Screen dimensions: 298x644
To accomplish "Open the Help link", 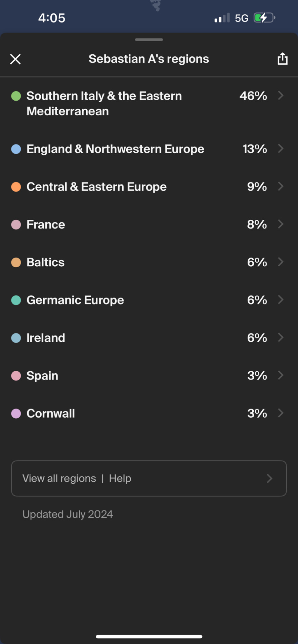I will click(120, 478).
